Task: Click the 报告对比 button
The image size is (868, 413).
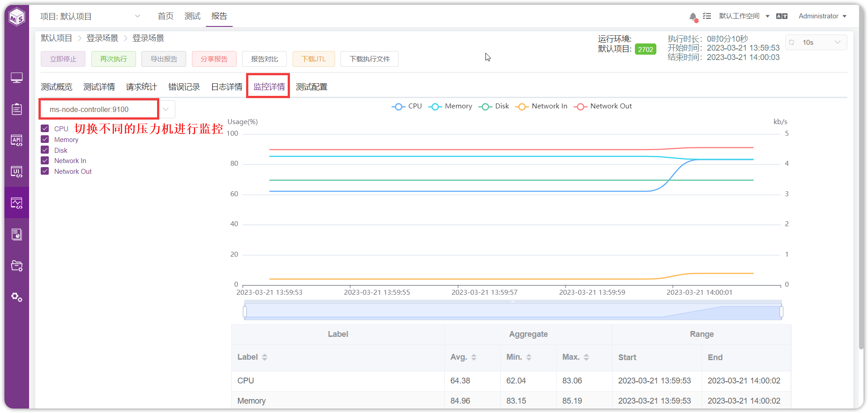Action: pos(264,59)
